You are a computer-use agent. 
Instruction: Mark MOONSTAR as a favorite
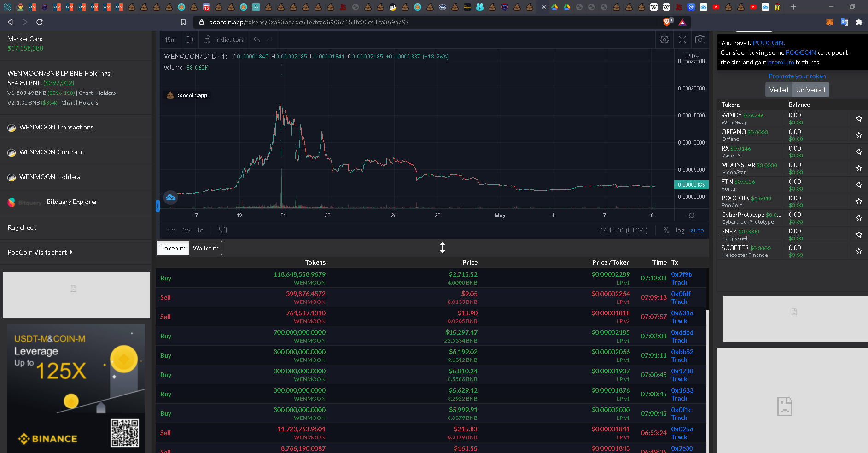(x=859, y=168)
